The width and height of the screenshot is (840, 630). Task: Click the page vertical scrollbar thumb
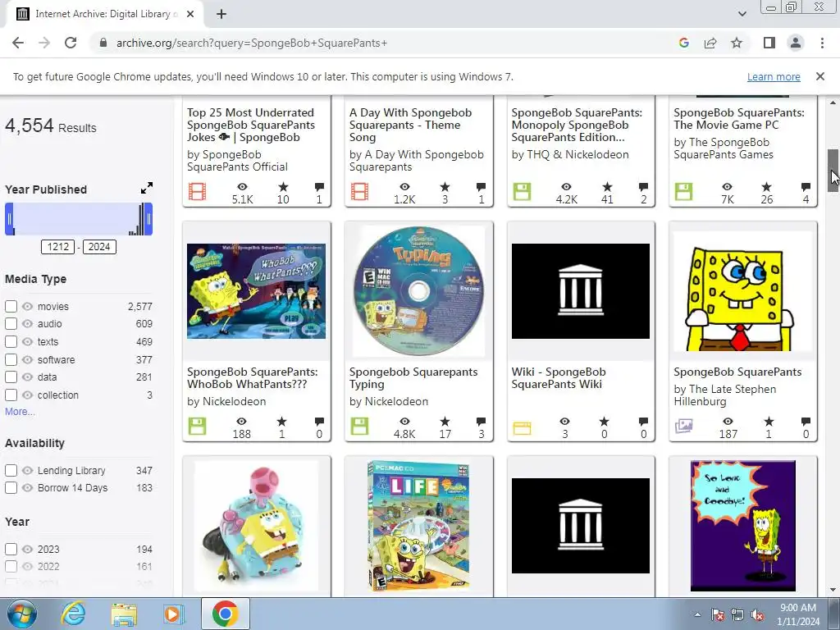point(833,169)
